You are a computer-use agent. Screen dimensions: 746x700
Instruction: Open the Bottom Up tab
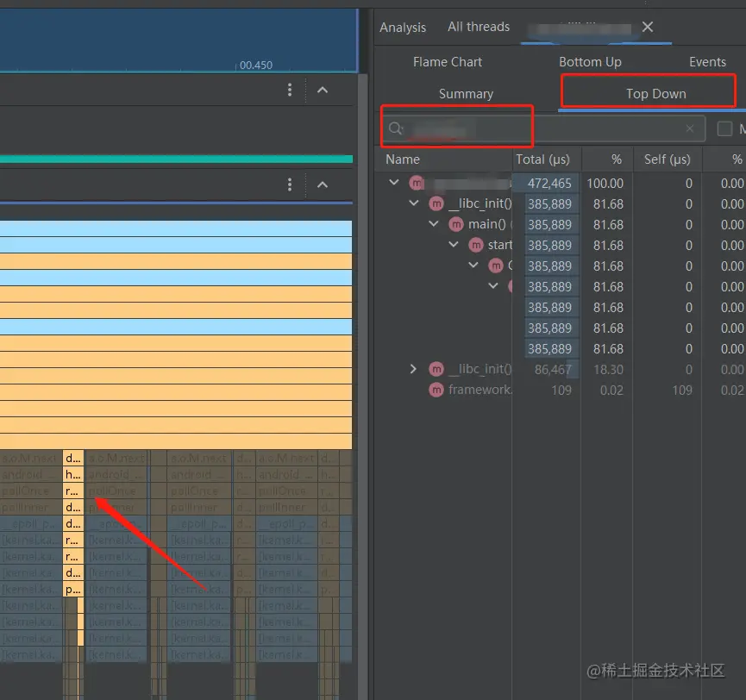click(590, 62)
